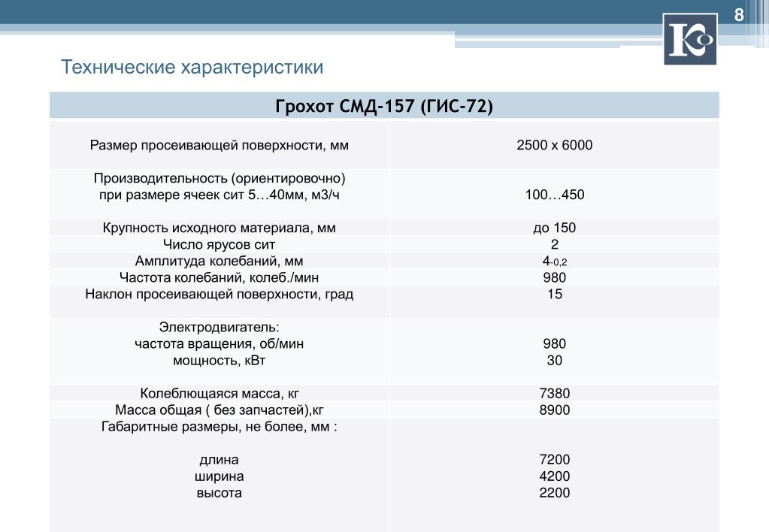Click the motor power value '30'
This screenshot has height=532, width=769.
(x=554, y=360)
